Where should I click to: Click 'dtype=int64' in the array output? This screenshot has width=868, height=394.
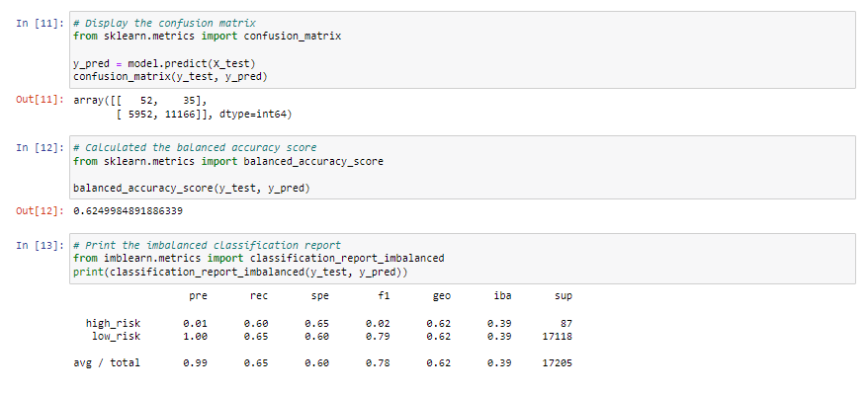tap(253, 115)
